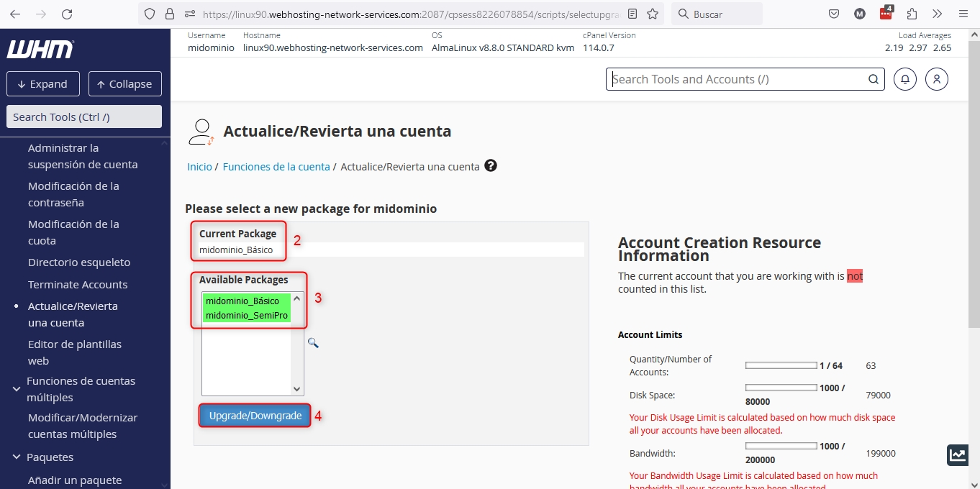The width and height of the screenshot is (980, 489).
Task: Select midominio_SemiPro in Available Packages
Action: coord(247,316)
